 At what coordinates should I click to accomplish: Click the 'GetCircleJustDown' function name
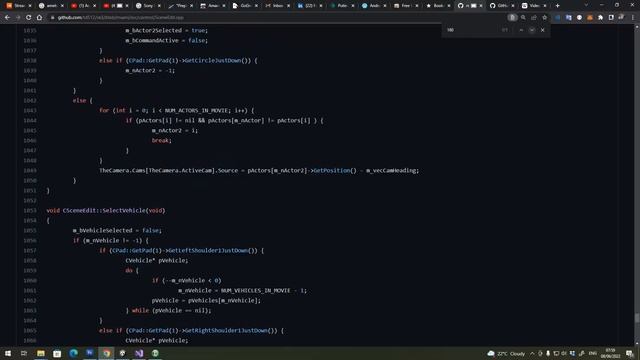pos(213,60)
